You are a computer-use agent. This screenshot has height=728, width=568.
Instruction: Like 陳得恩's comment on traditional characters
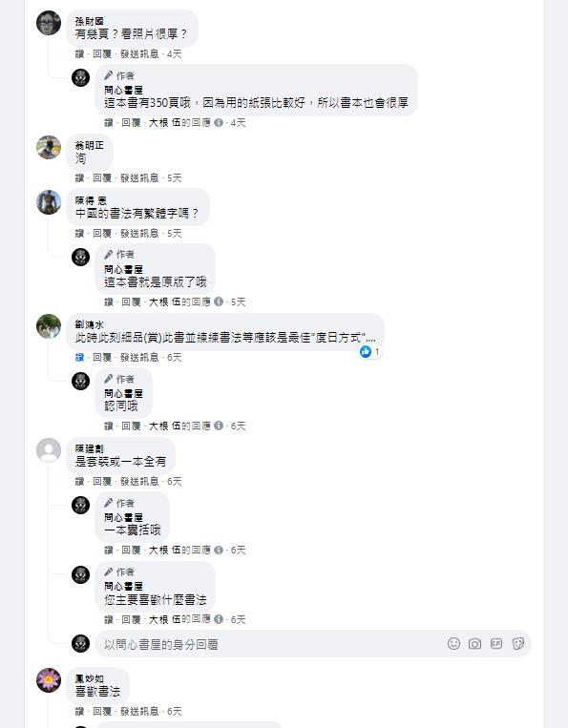click(x=79, y=233)
